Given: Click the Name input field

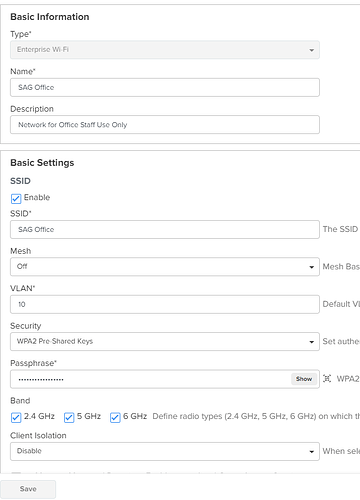Looking at the screenshot, I should (x=165, y=87).
